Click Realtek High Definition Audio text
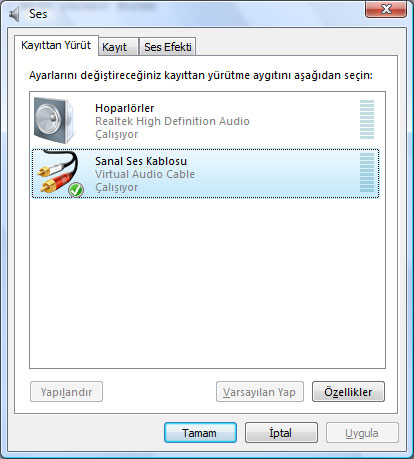 point(172,121)
